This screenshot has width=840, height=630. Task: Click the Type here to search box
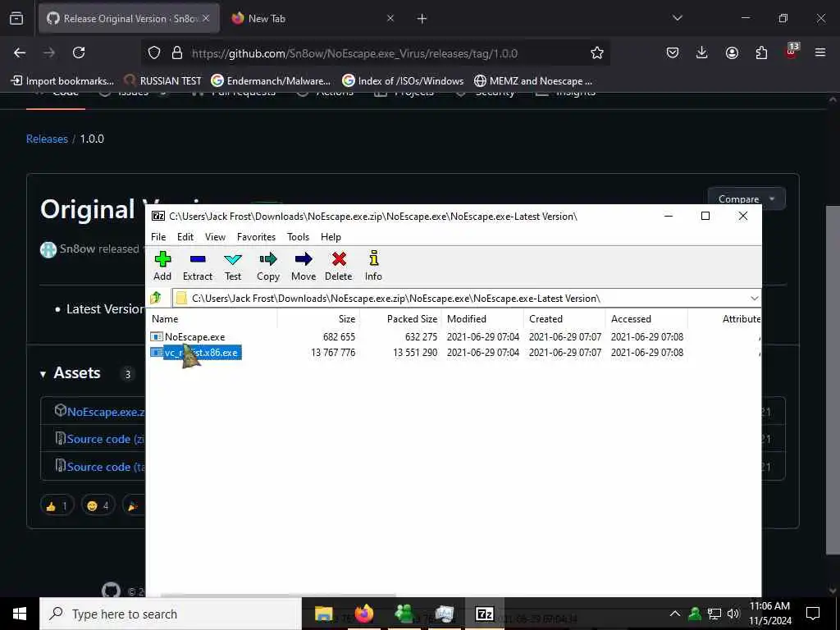point(171,614)
